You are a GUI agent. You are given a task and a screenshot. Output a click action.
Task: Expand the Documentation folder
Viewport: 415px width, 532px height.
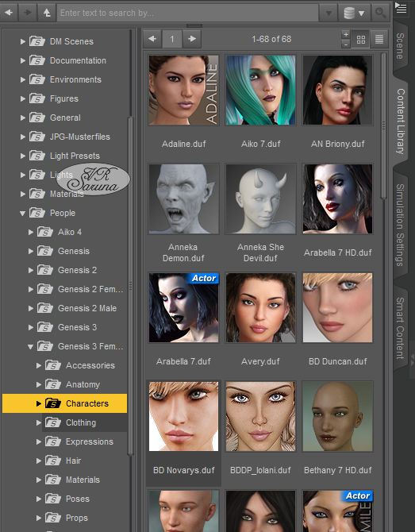[x=23, y=60]
